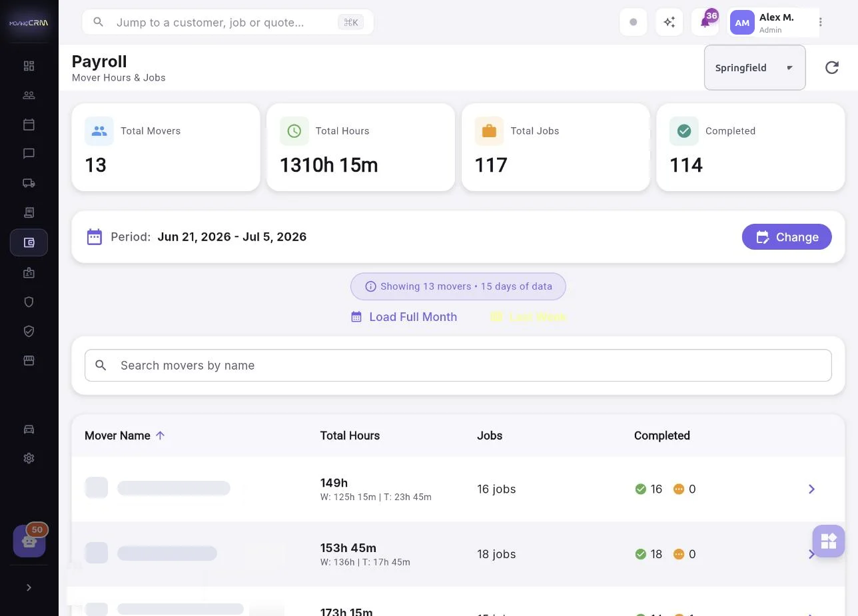Click the Total Jobs 117 card

[x=556, y=147]
